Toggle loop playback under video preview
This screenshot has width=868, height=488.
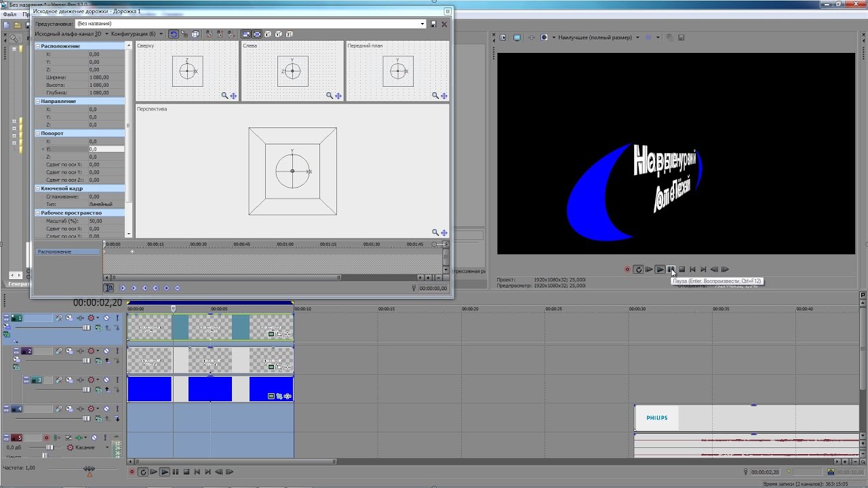pyautogui.click(x=638, y=269)
